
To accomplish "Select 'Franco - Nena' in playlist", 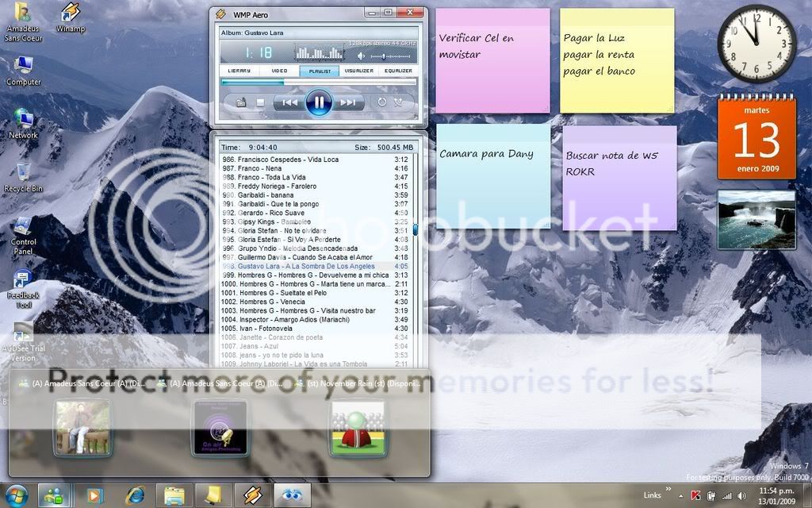I will coord(315,168).
